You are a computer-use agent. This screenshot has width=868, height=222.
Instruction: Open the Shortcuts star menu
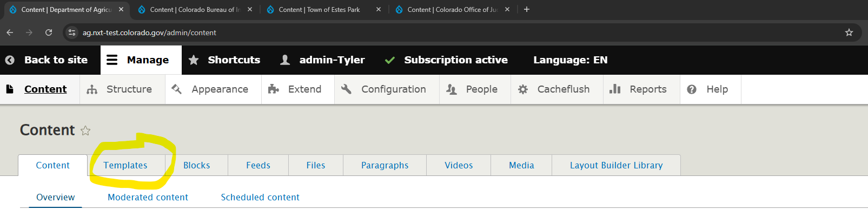pos(224,60)
